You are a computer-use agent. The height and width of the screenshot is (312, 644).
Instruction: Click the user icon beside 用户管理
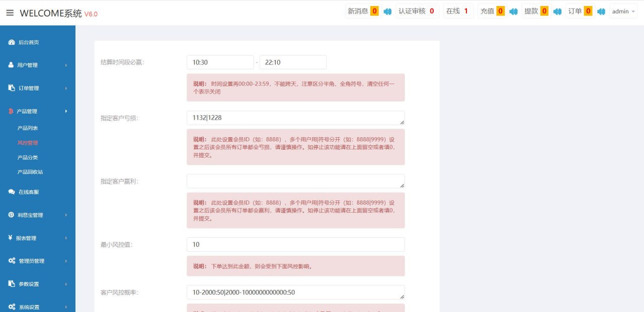11,65
